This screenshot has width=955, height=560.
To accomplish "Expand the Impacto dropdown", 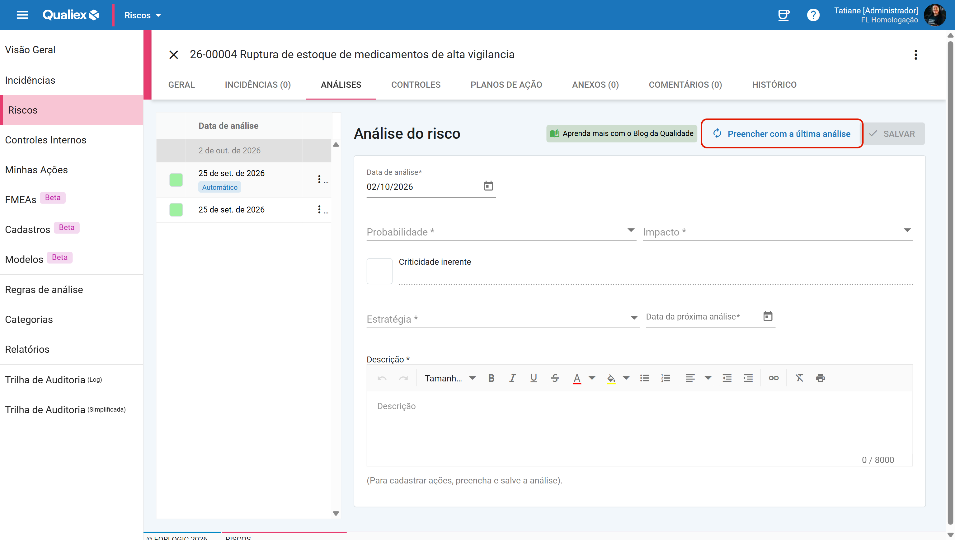I will (x=777, y=231).
